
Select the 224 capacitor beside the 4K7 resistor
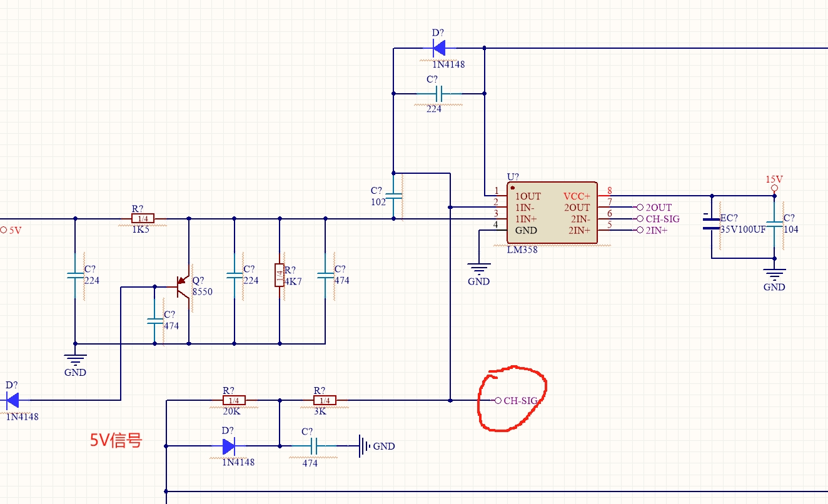[x=235, y=275]
